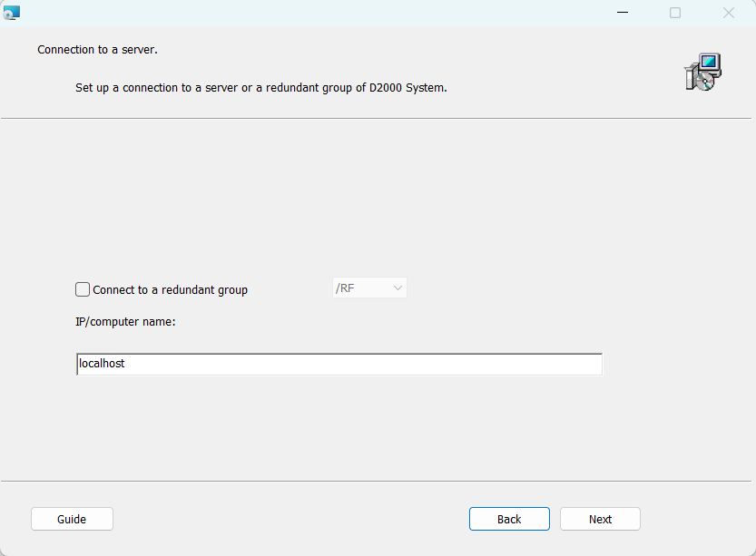Screen dimensions: 756x556
Task: Go Back to the previous setup step
Action: pos(509,519)
